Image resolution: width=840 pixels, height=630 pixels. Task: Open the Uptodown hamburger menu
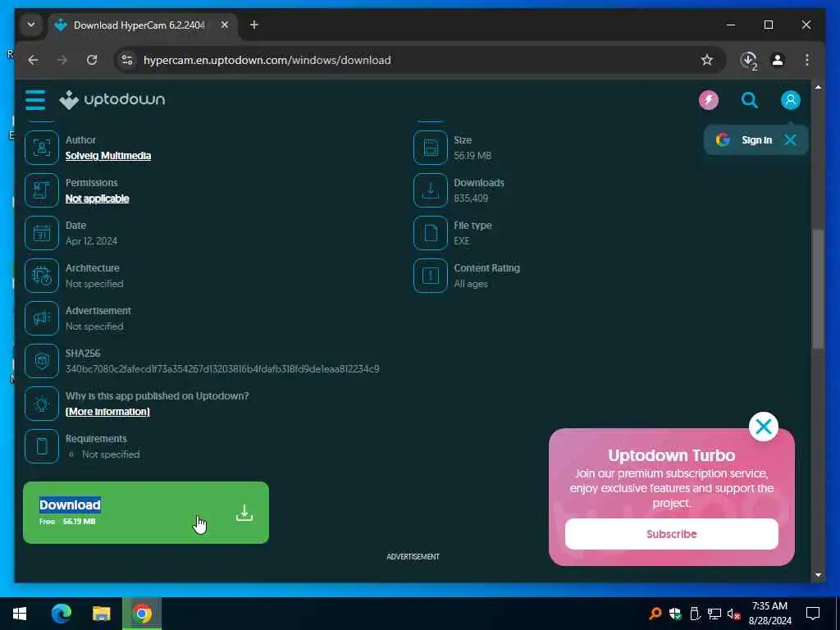coord(35,100)
